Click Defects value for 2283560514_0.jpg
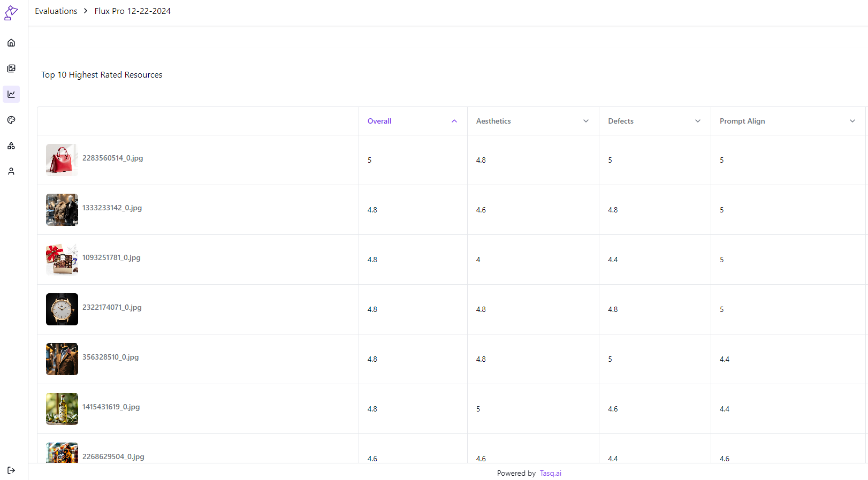This screenshot has height=480, width=868. pyautogui.click(x=610, y=160)
